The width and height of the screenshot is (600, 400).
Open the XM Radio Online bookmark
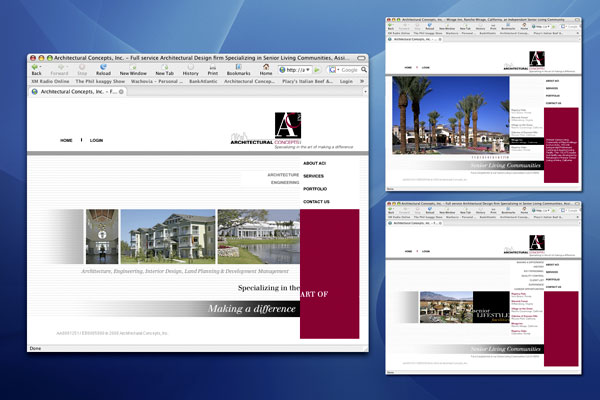pos(49,81)
